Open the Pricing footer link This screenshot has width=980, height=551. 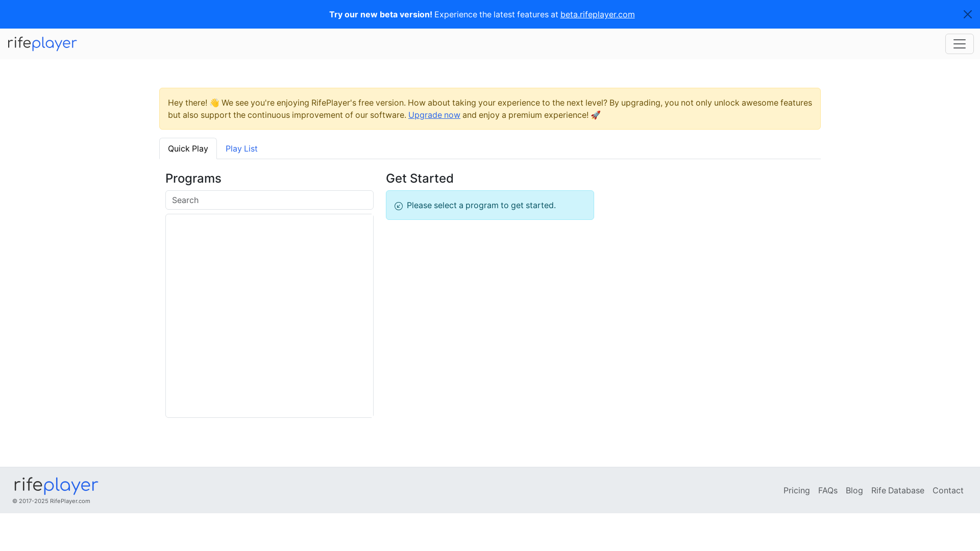(x=796, y=490)
